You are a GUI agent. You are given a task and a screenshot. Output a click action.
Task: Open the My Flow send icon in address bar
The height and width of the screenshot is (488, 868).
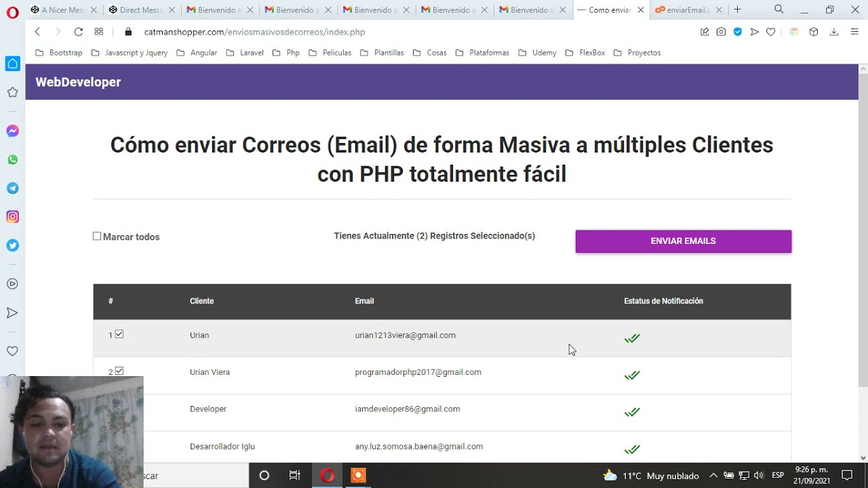point(754,32)
